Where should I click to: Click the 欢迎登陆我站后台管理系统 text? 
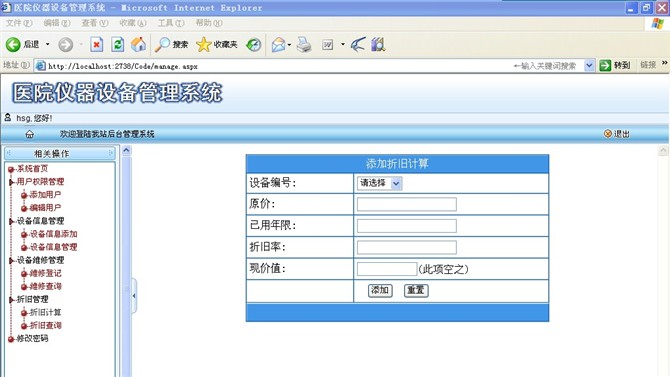[107, 134]
